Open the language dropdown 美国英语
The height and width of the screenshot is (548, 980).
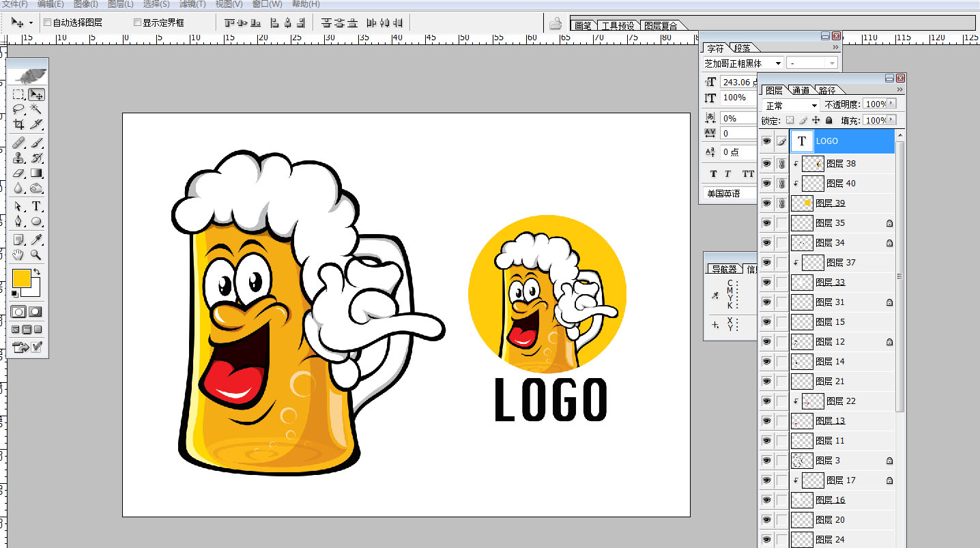click(x=730, y=193)
